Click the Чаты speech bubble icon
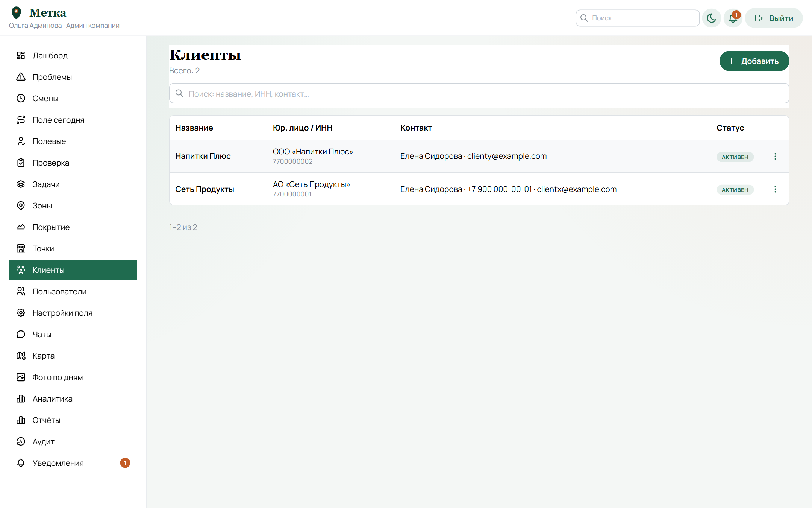Screen dimensions: 812x508 21,334
